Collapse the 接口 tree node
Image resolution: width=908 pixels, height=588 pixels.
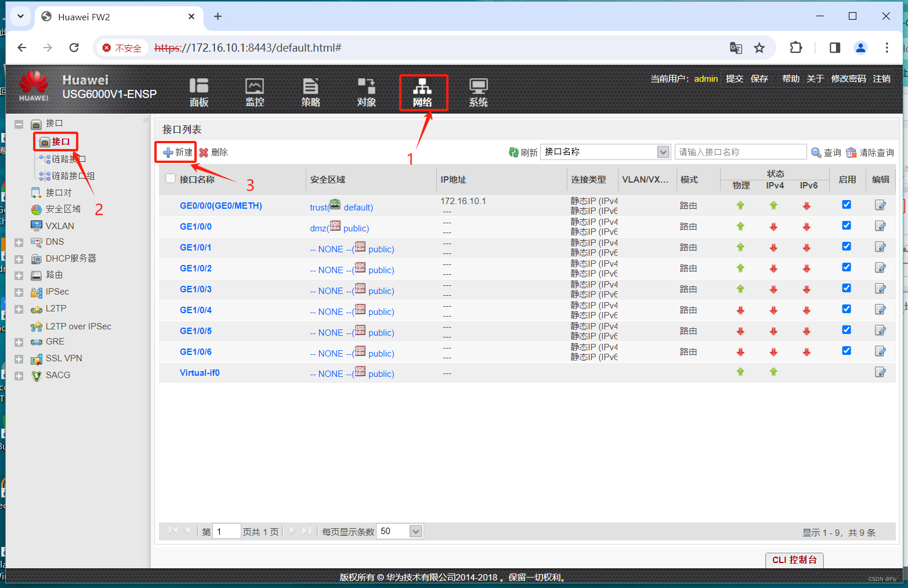(19, 124)
